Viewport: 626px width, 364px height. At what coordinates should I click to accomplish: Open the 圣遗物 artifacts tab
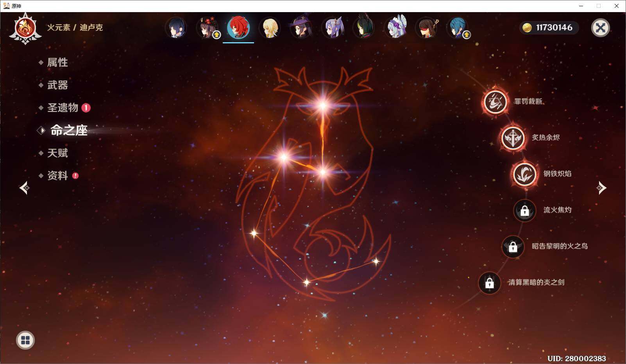point(63,108)
